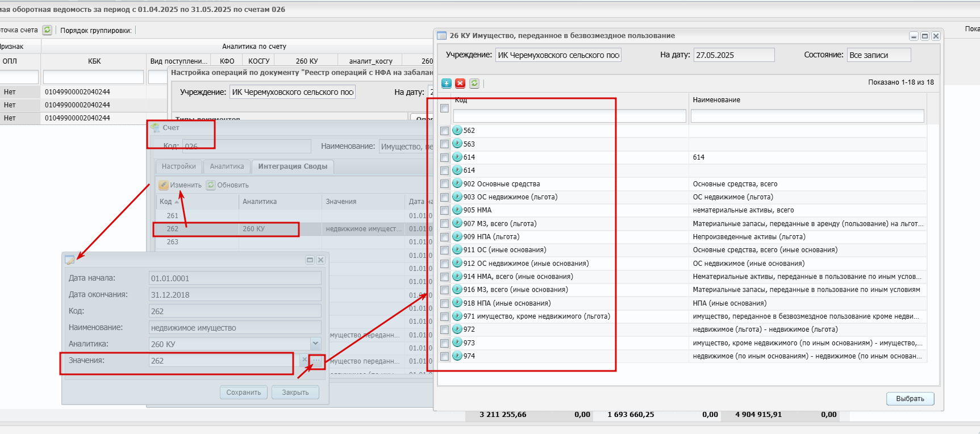Image resolution: width=980 pixels, height=434 pixels.
Task: Open the Учреждение field in Настройка операций window
Action: point(293,92)
